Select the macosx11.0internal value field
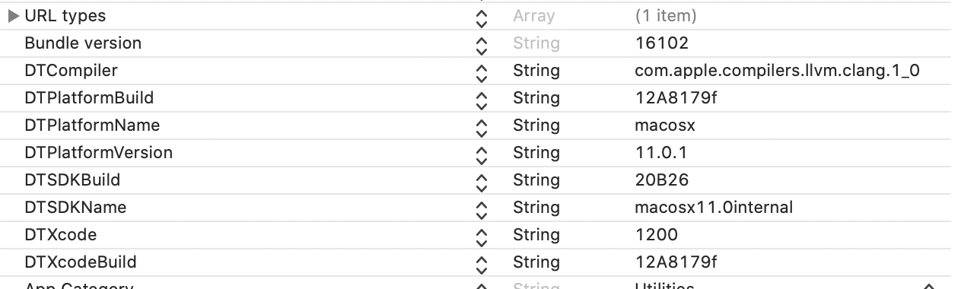The image size is (980, 289). (x=714, y=208)
